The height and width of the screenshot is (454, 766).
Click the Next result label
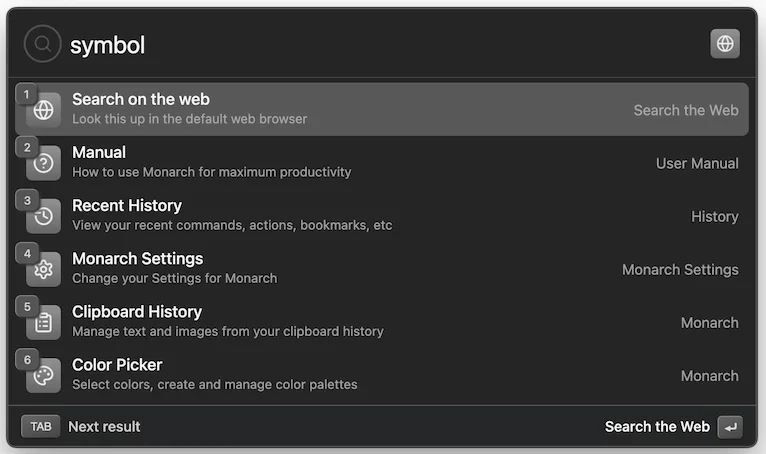(104, 427)
